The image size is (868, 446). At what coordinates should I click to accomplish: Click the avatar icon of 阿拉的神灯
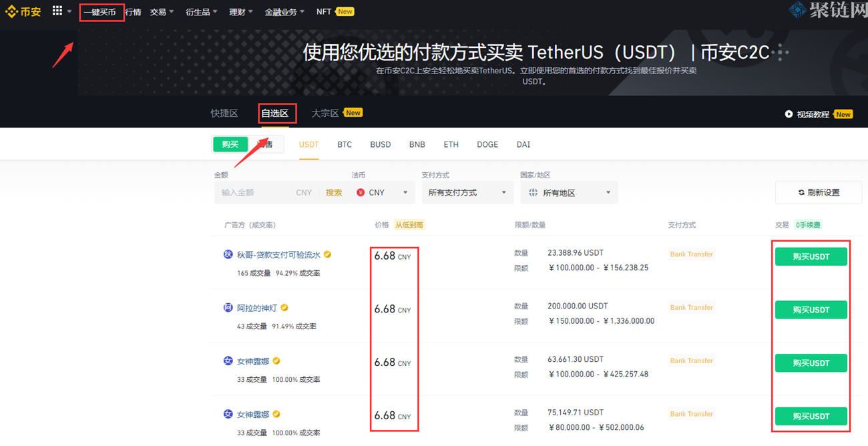pos(228,307)
